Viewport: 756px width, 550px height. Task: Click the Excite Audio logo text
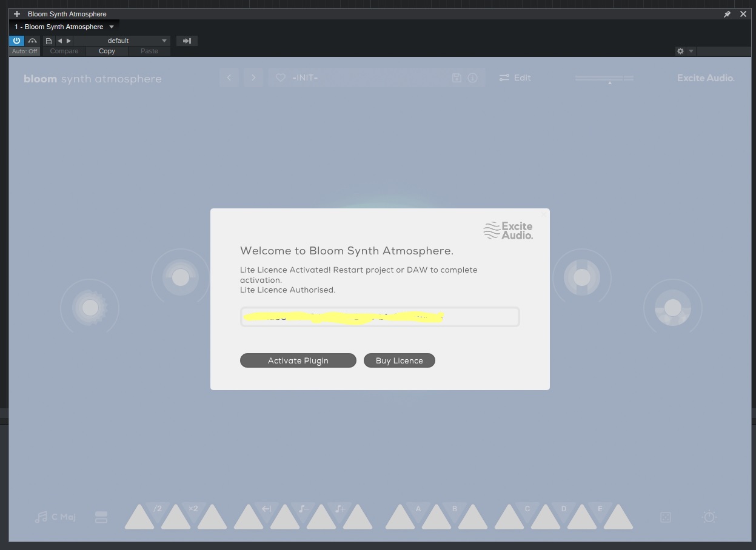point(706,78)
